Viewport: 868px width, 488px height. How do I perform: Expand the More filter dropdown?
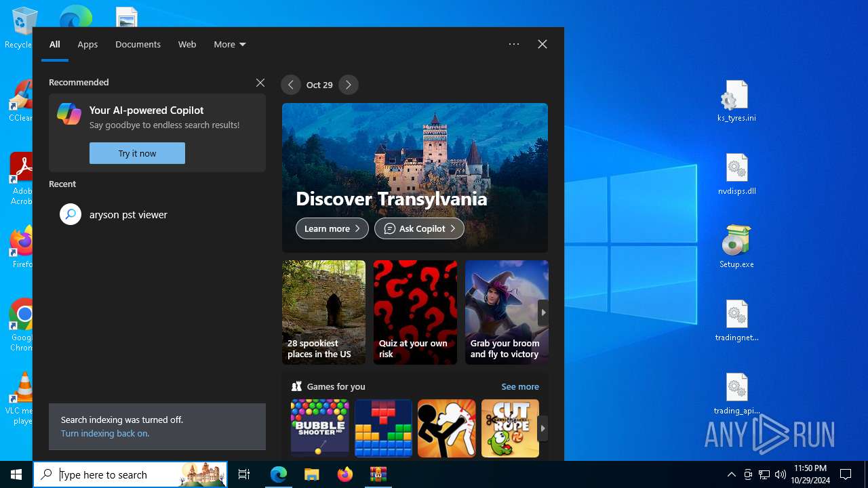[x=229, y=44]
